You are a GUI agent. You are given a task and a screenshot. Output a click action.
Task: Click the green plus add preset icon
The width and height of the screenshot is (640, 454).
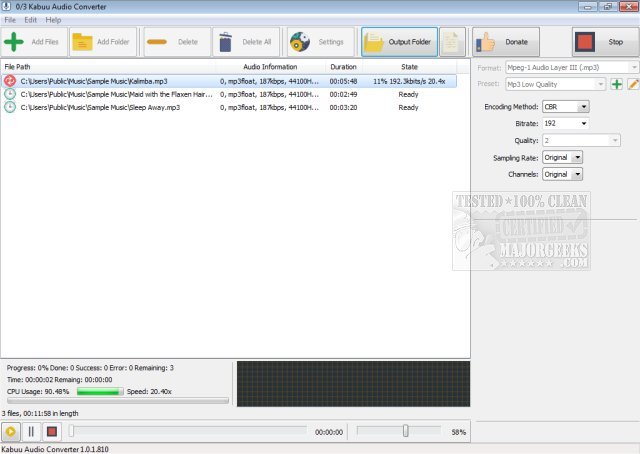click(x=616, y=85)
